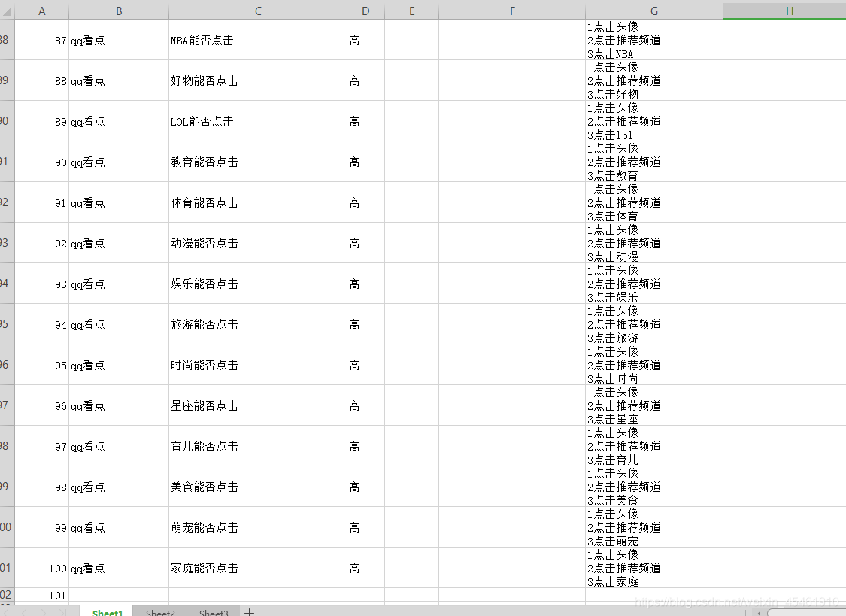Viewport: 846px width, 616px height.
Task: Click the cell '体育能否点击'
Action: (x=258, y=202)
